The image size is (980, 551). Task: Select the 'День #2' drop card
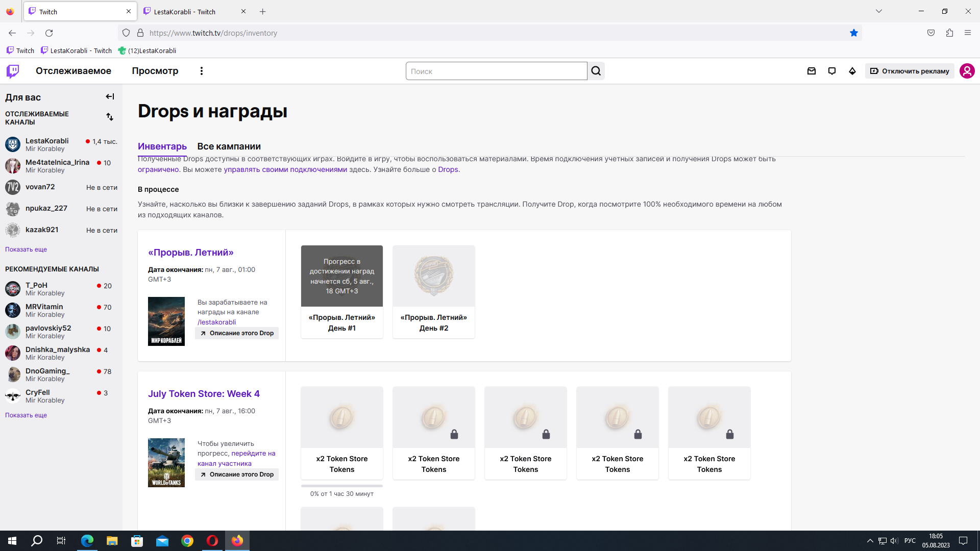coord(434,292)
